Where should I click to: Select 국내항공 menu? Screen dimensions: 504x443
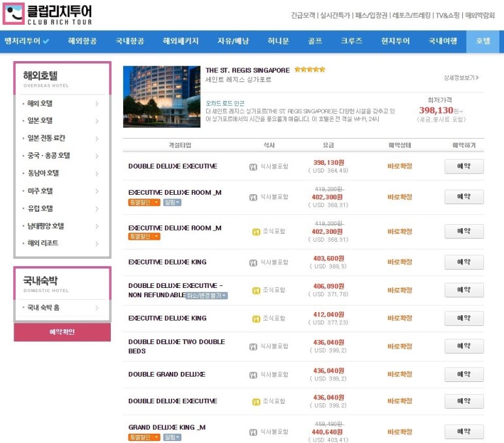(130, 41)
